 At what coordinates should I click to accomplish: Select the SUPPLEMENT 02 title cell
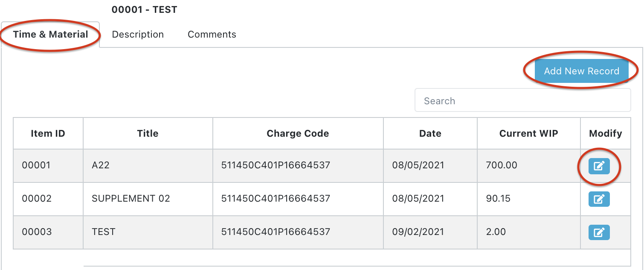pyautogui.click(x=131, y=199)
